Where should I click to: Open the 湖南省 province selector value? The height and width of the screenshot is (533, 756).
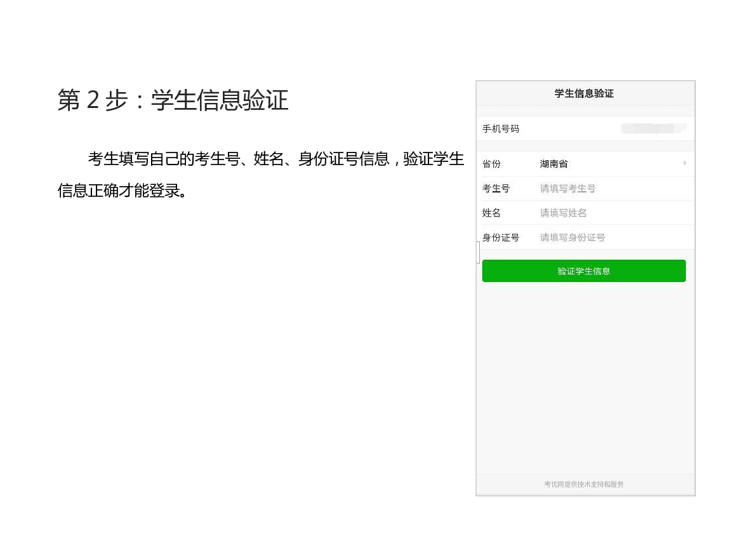coord(554,164)
